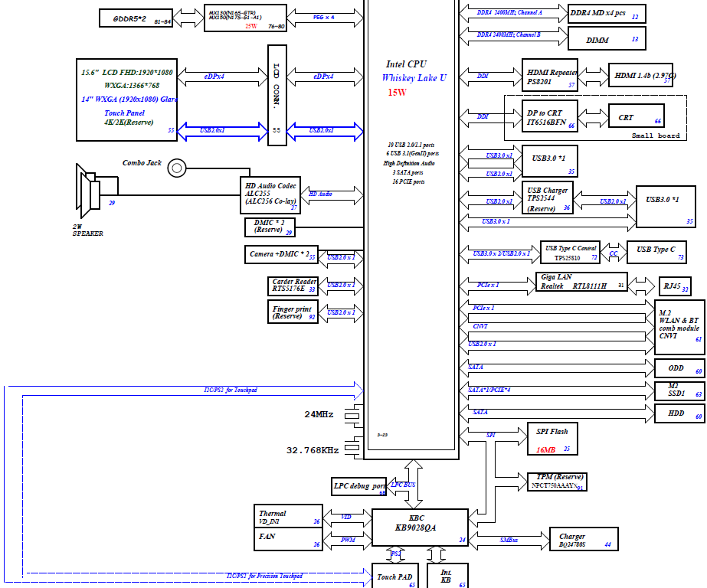
Task: Select the HDD block
Action: pyautogui.click(x=679, y=413)
